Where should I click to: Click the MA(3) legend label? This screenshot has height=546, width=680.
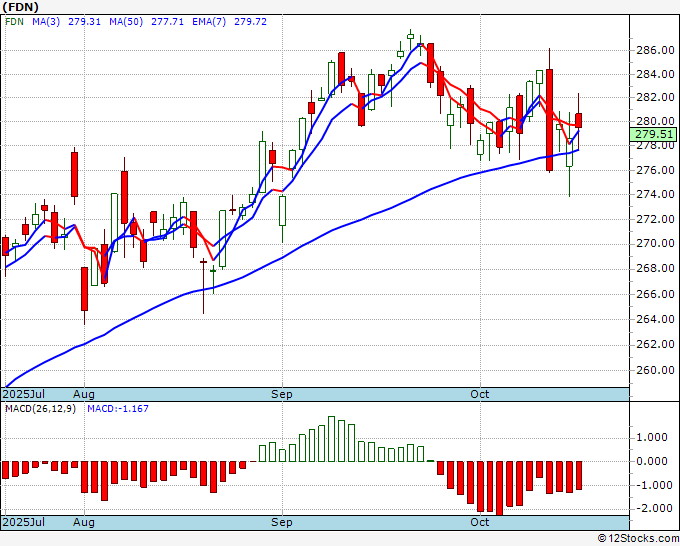point(46,22)
